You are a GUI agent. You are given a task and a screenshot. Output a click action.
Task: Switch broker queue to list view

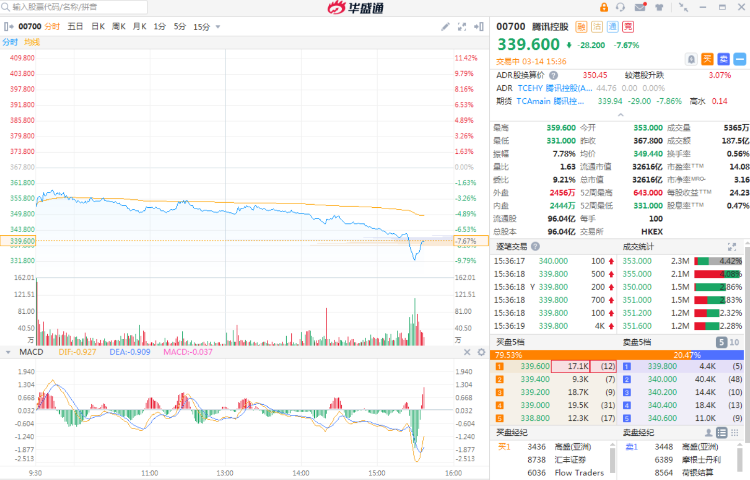(722, 433)
